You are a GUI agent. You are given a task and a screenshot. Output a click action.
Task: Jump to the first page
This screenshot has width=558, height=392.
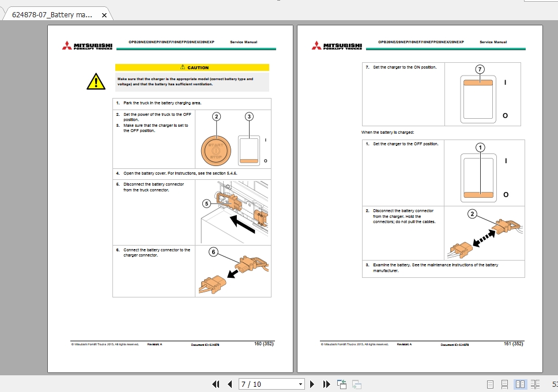click(x=215, y=384)
